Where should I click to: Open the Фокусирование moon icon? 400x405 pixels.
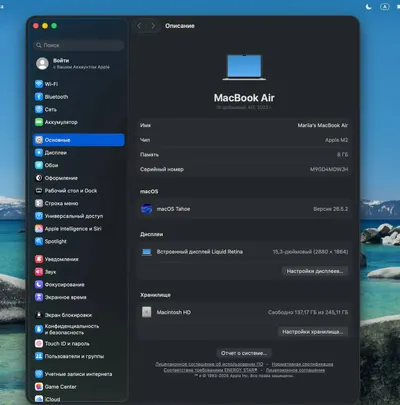[39, 284]
